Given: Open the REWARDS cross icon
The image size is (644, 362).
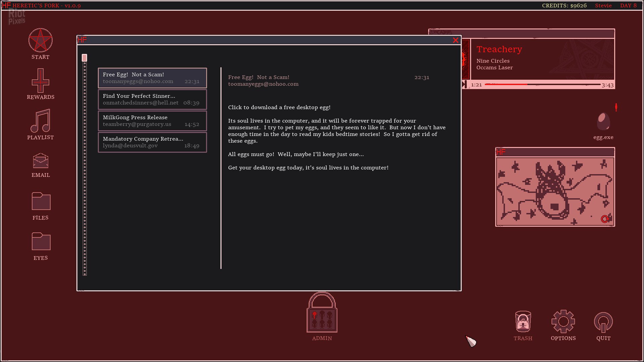Looking at the screenshot, I should tap(40, 82).
